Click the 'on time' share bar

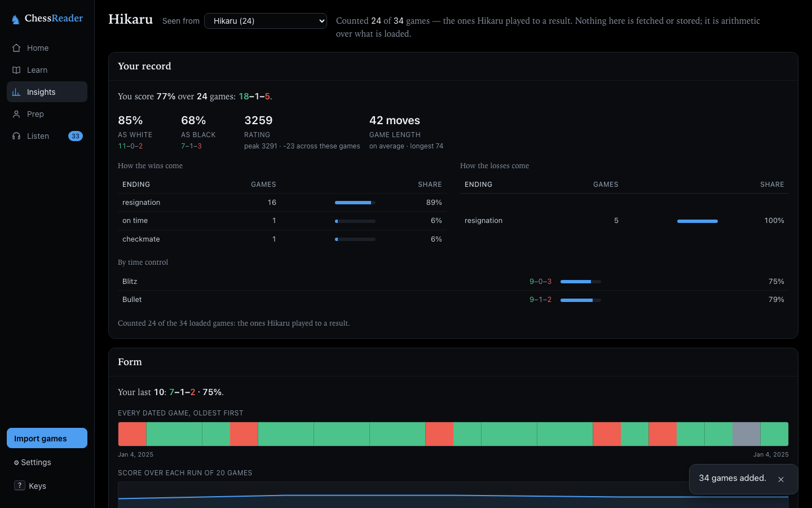[x=355, y=221]
